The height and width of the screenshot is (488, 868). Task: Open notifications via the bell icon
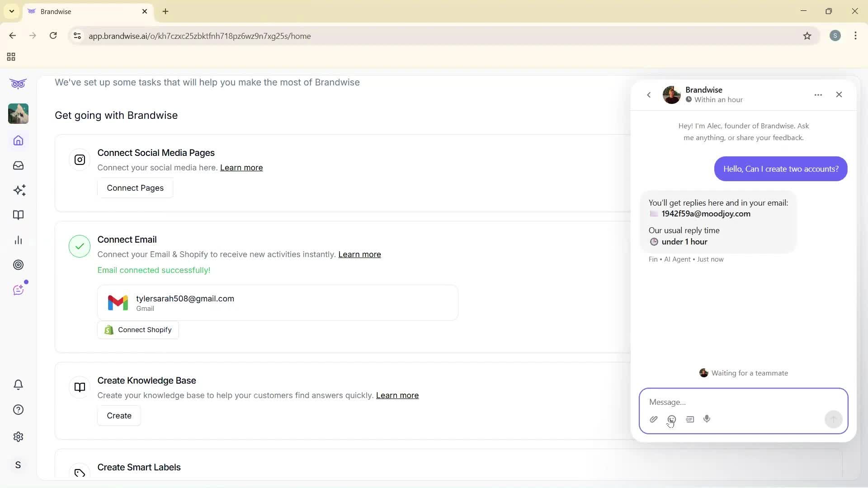(18, 385)
